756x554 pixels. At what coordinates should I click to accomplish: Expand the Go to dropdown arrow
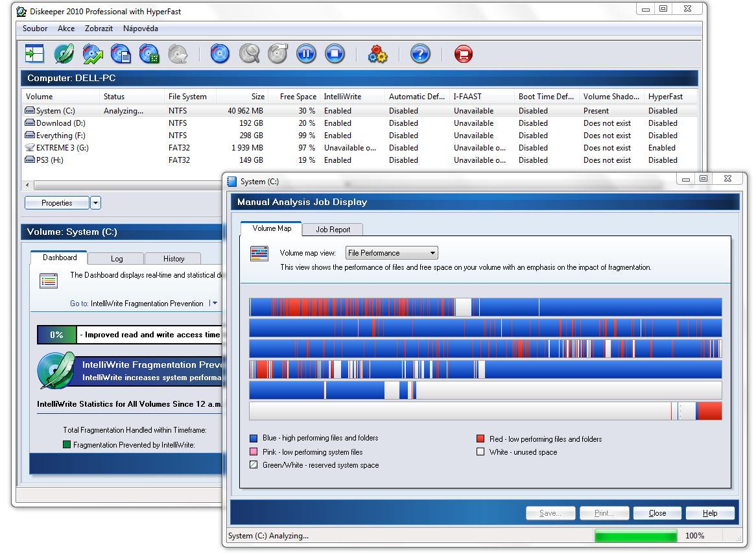point(215,304)
